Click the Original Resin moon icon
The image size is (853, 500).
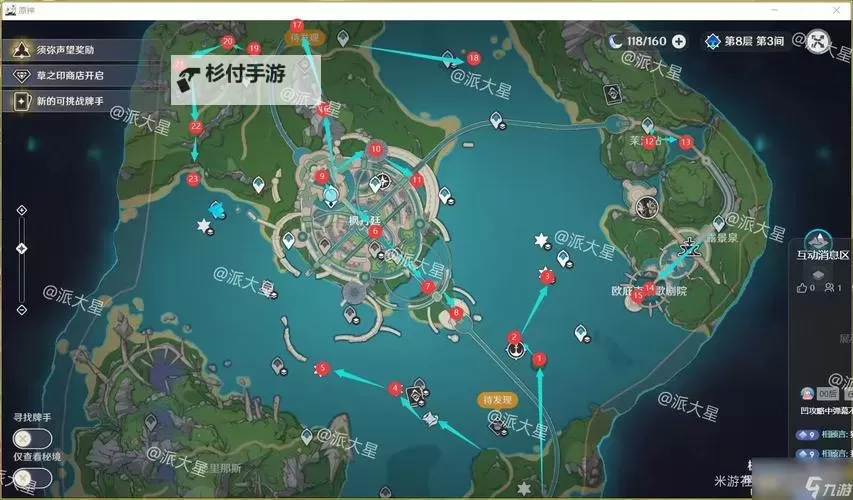coord(615,41)
